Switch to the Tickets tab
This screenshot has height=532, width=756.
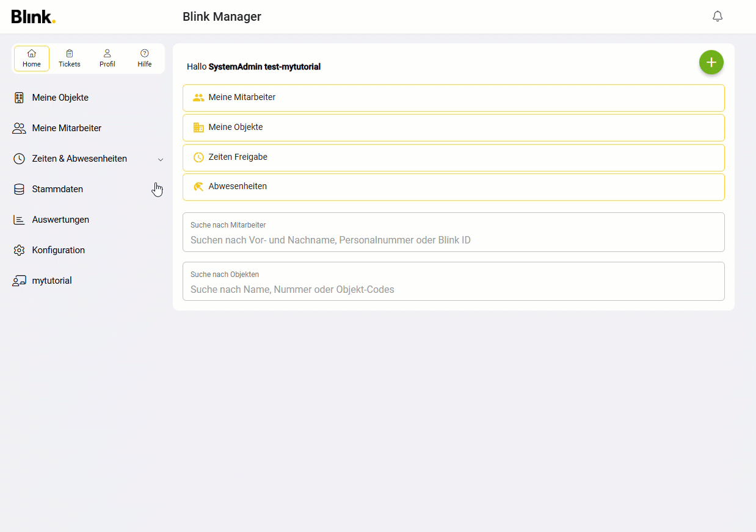69,58
